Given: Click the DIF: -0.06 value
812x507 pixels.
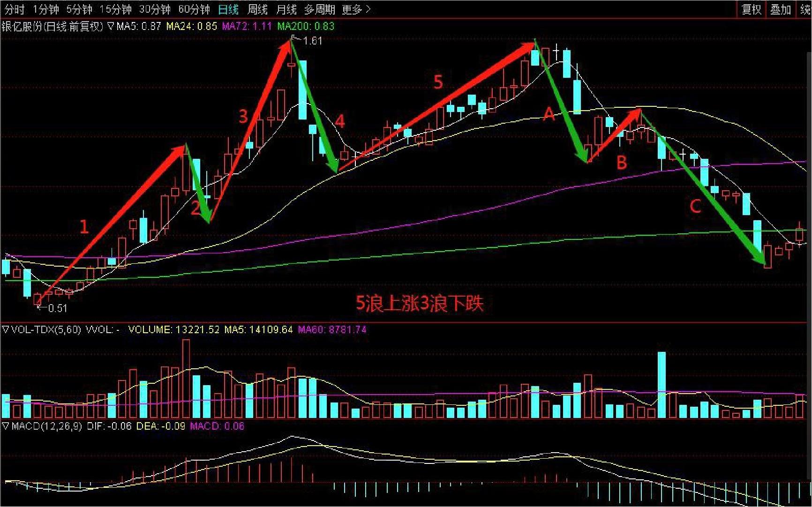Looking at the screenshot, I should (109, 426).
